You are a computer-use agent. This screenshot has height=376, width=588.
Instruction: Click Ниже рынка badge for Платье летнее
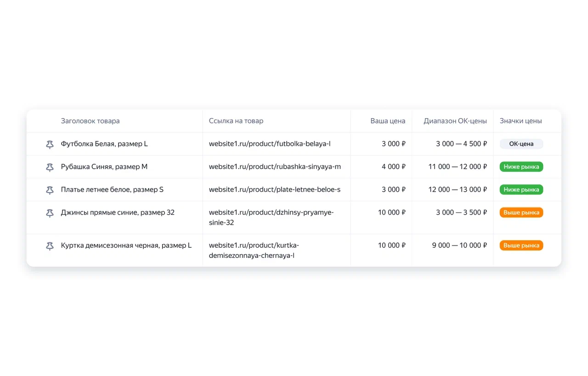click(521, 189)
